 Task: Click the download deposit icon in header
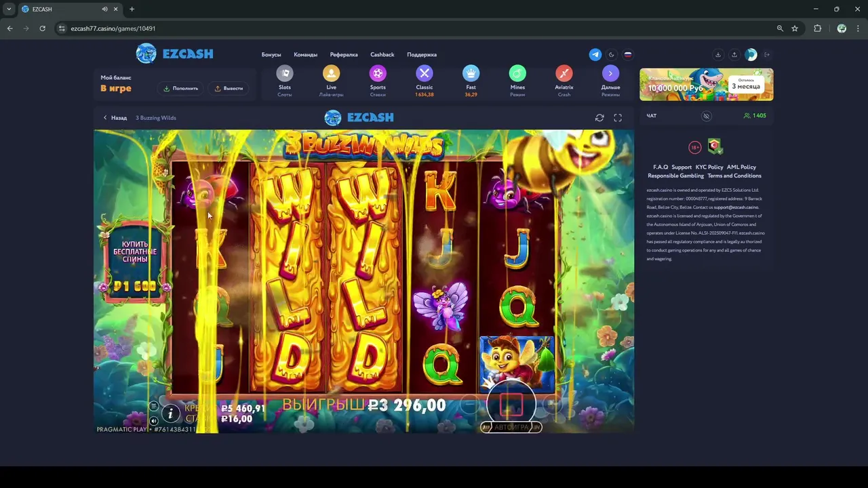[718, 55]
